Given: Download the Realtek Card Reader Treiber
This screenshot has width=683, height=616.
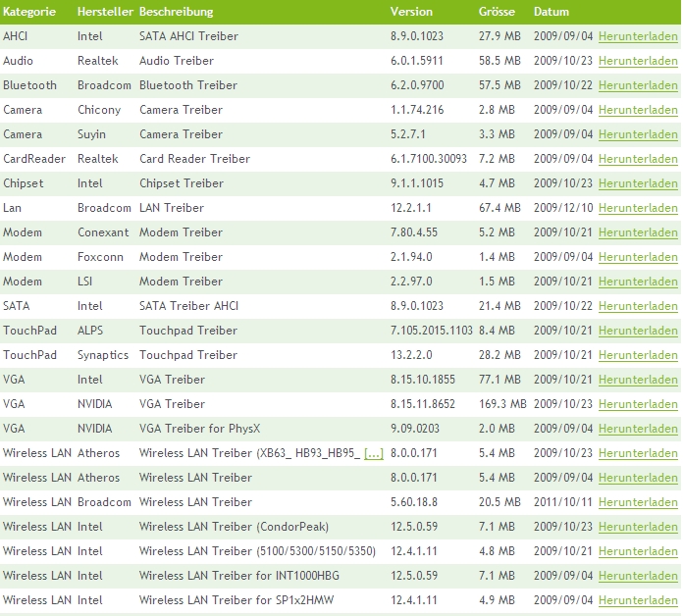Looking at the screenshot, I should coord(638,159).
